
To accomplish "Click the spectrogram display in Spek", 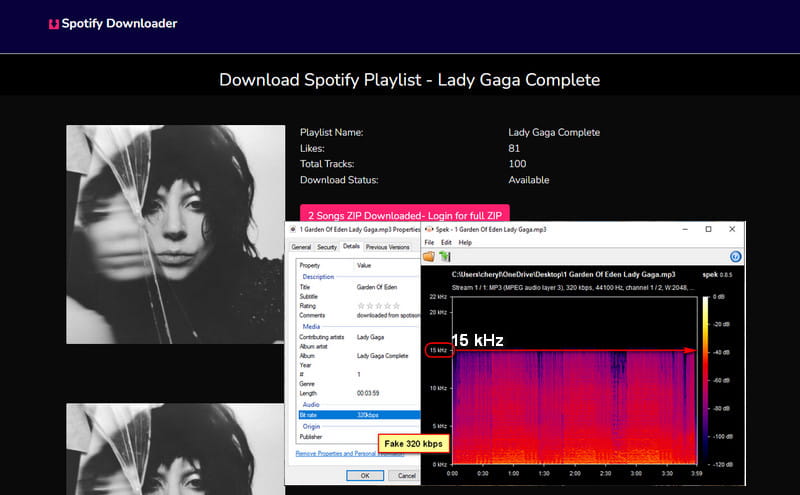I will pyautogui.click(x=574, y=380).
